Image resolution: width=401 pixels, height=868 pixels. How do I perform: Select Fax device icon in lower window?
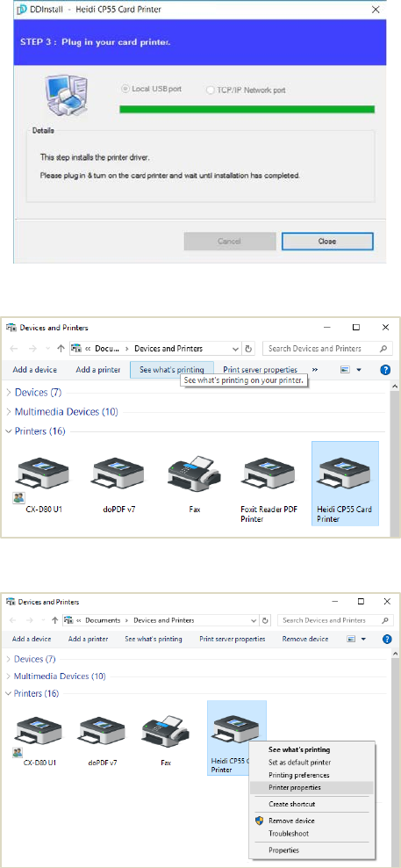click(165, 740)
